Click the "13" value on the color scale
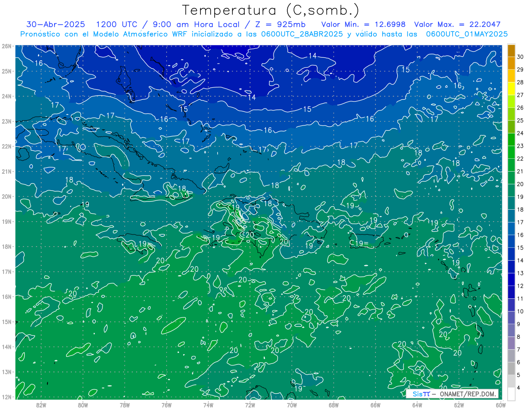This screenshot has width=532, height=411. [520, 273]
